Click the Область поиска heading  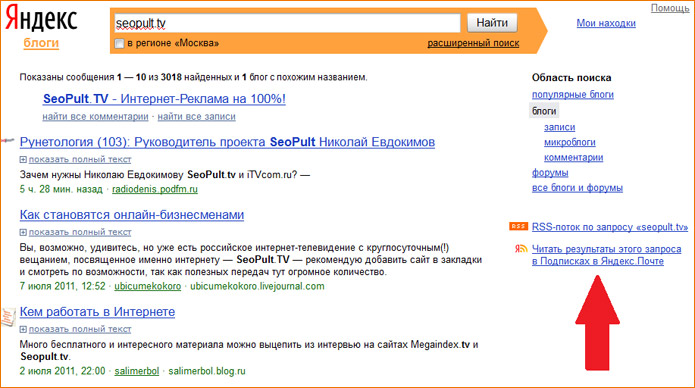[571, 78]
